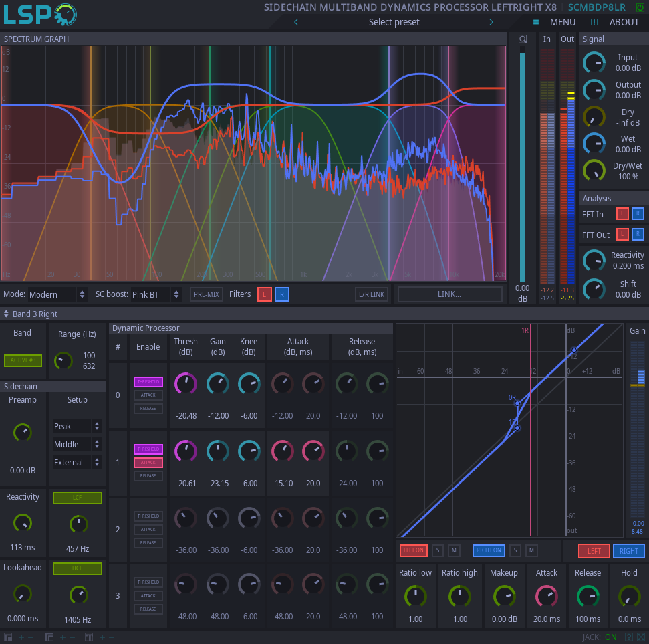Click the split-view icon left of ABOUT
Viewport: 649px width, 644px height.
(x=594, y=22)
